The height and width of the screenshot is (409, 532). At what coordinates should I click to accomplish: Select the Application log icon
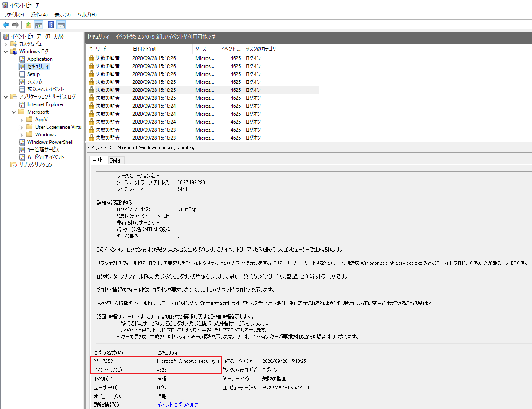click(22, 59)
